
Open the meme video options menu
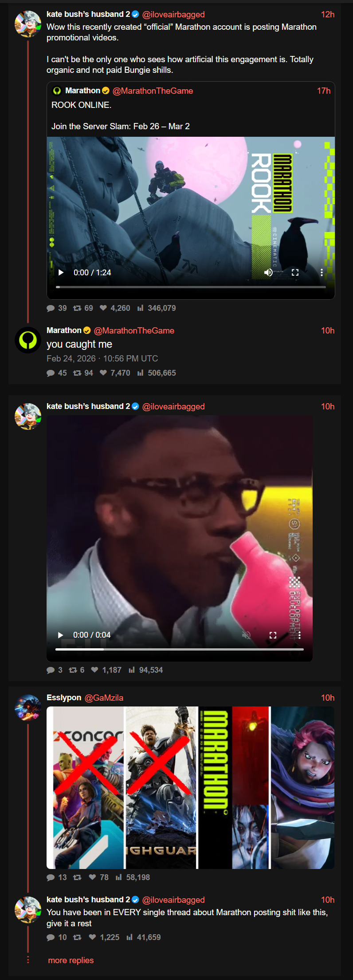click(299, 635)
